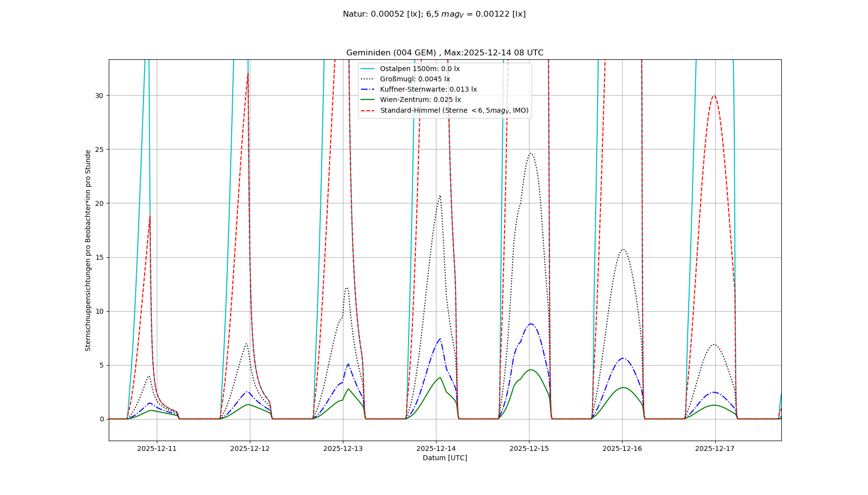Click the y-axis tick label 0
868x495 pixels.
tap(102, 419)
